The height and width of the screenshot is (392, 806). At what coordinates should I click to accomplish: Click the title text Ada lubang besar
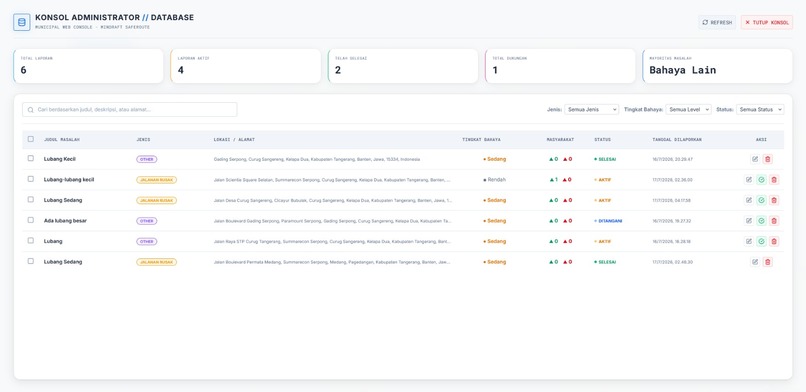click(65, 221)
